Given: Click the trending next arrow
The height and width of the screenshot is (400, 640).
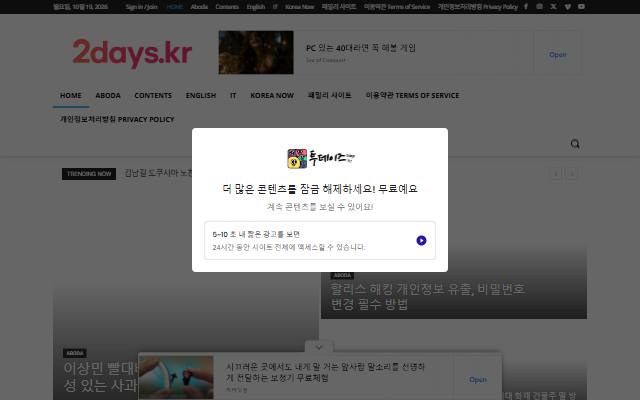Looking at the screenshot, I should pyautogui.click(x=572, y=174).
